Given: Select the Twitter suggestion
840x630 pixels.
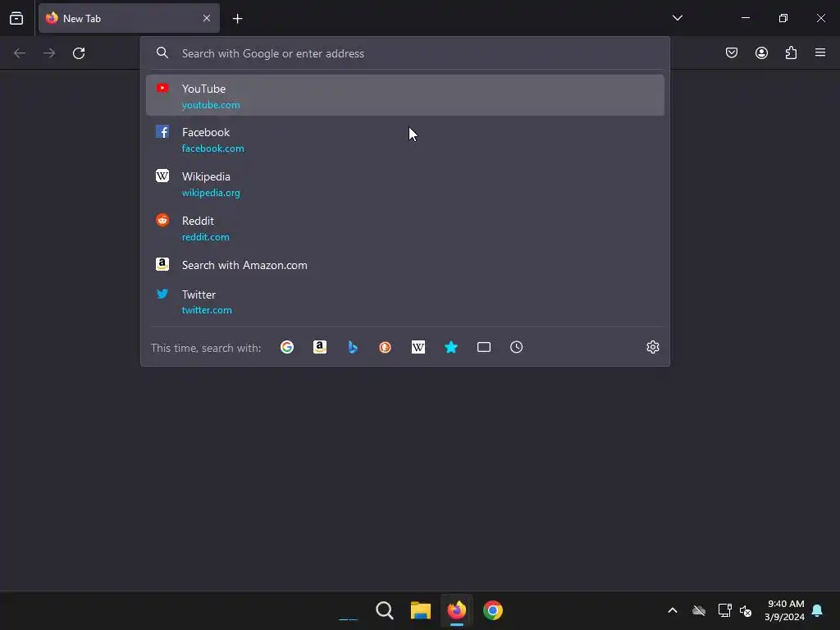Looking at the screenshot, I should point(405,302).
